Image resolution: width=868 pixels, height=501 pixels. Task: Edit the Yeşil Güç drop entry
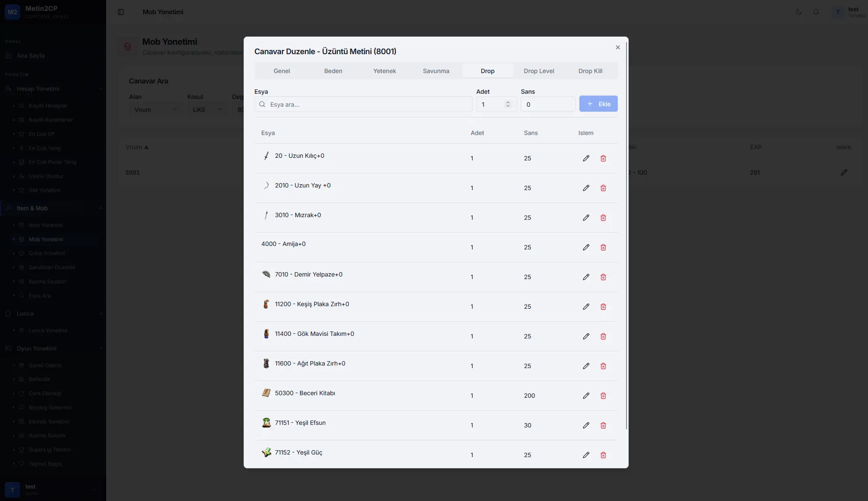tap(586, 455)
